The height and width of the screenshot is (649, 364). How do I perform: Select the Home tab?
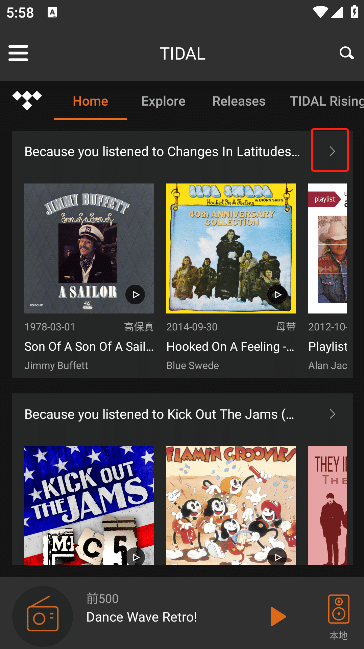pos(90,101)
